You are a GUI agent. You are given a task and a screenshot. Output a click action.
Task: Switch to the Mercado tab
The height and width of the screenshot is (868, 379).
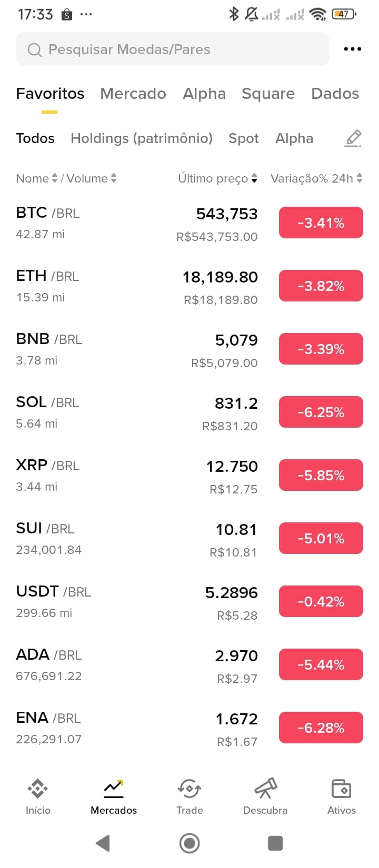[133, 94]
